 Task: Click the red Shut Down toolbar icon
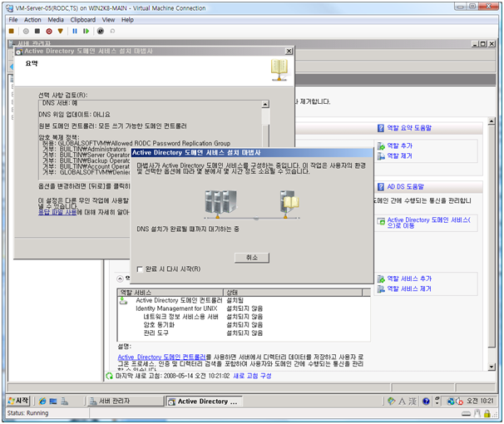point(49,31)
